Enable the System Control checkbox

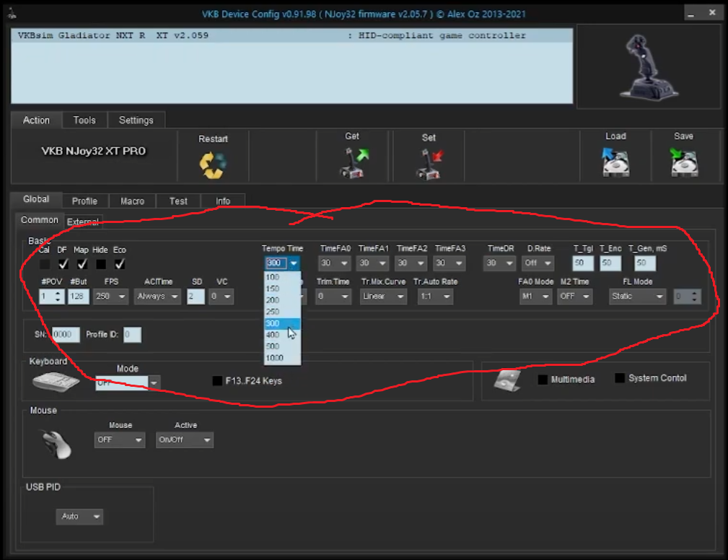click(x=619, y=378)
